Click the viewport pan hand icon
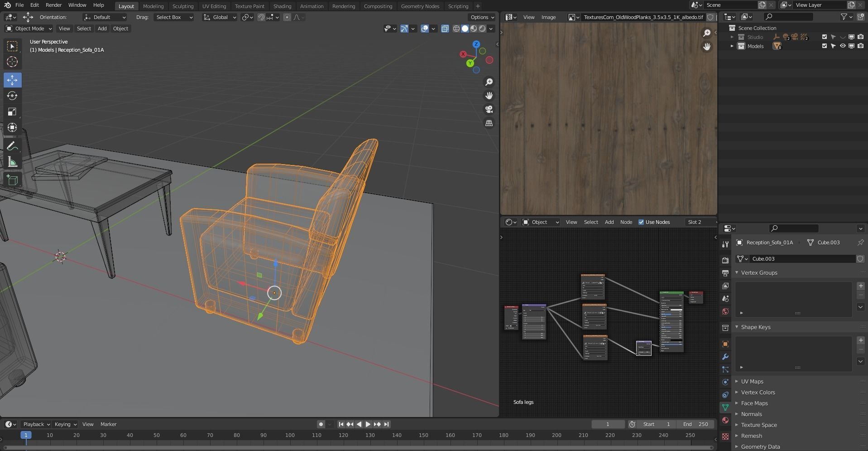The image size is (868, 451). click(x=489, y=96)
